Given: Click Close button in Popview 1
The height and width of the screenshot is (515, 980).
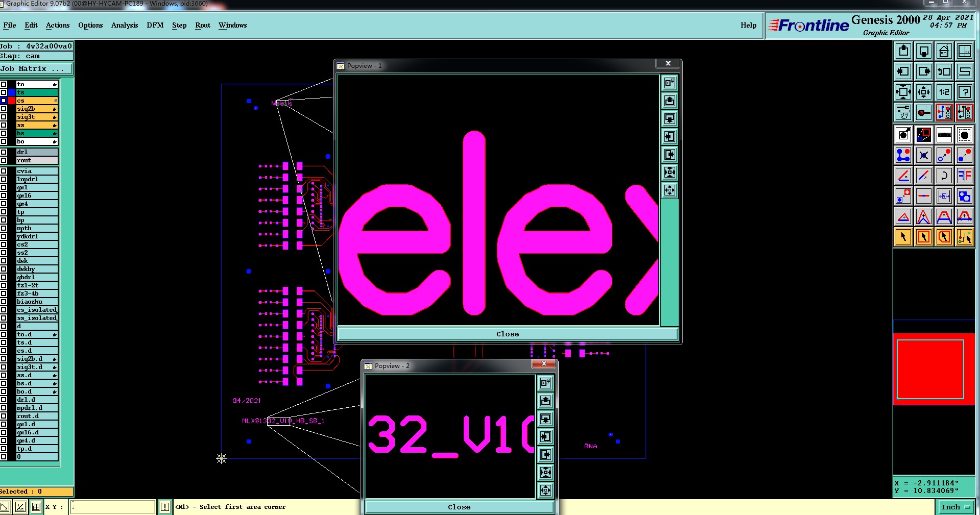Looking at the screenshot, I should coord(508,334).
